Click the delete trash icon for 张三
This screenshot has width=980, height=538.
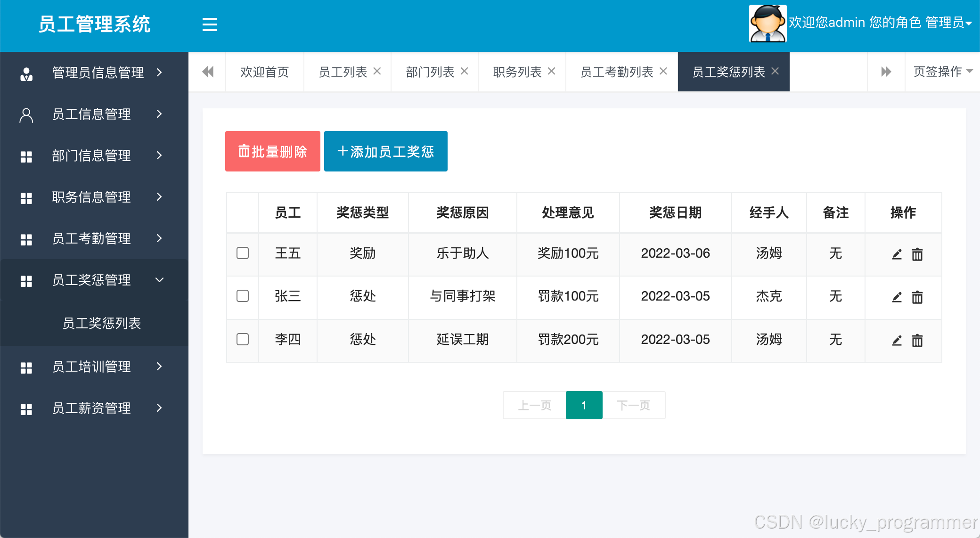pos(917,297)
